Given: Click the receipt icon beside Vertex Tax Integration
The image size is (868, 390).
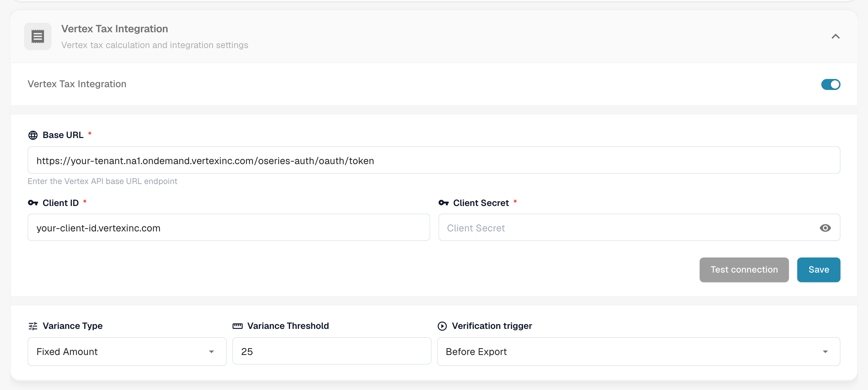Looking at the screenshot, I should click(38, 36).
